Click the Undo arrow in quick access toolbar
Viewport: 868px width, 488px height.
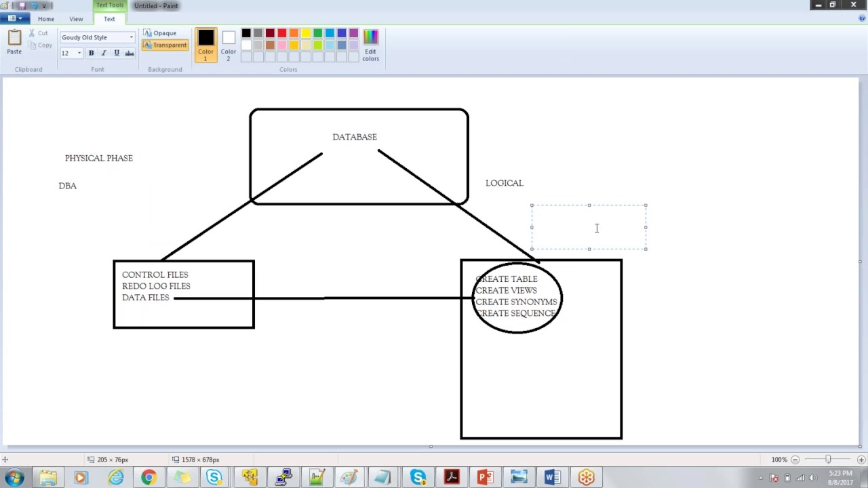tap(33, 5)
